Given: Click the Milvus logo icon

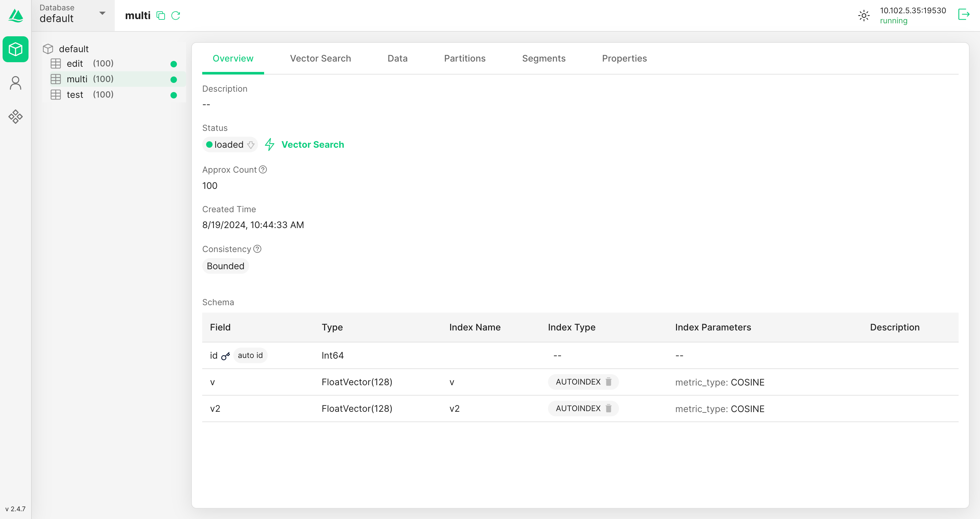Looking at the screenshot, I should click(x=16, y=16).
